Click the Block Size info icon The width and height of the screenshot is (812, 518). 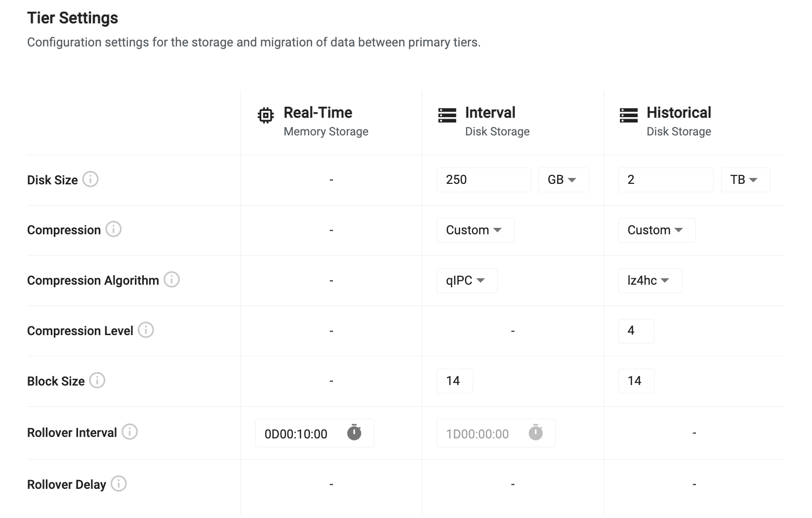click(x=97, y=381)
